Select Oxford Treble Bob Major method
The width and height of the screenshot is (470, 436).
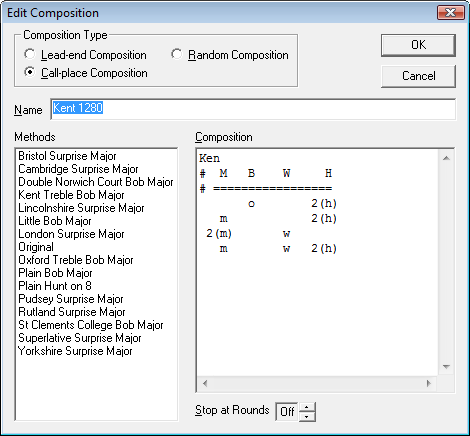tap(76, 260)
